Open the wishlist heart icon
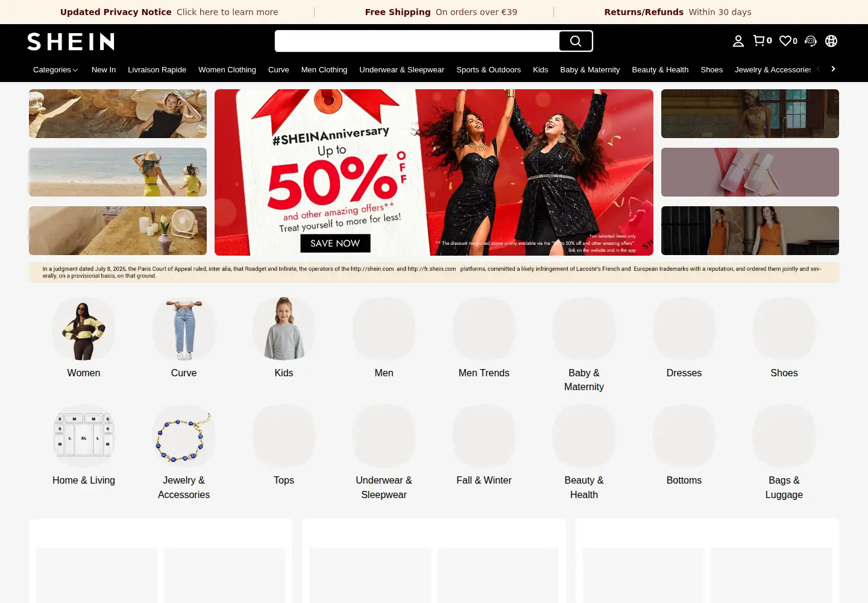 coord(788,41)
